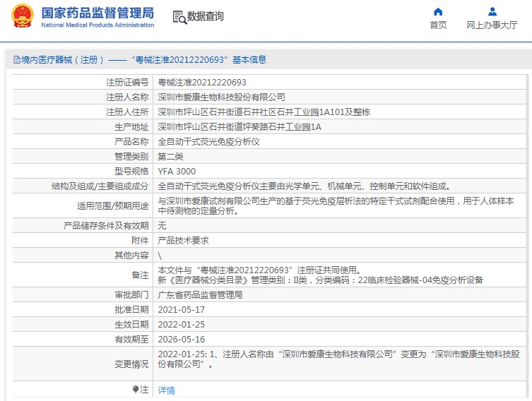Click the 审批部门 label

[131, 295]
